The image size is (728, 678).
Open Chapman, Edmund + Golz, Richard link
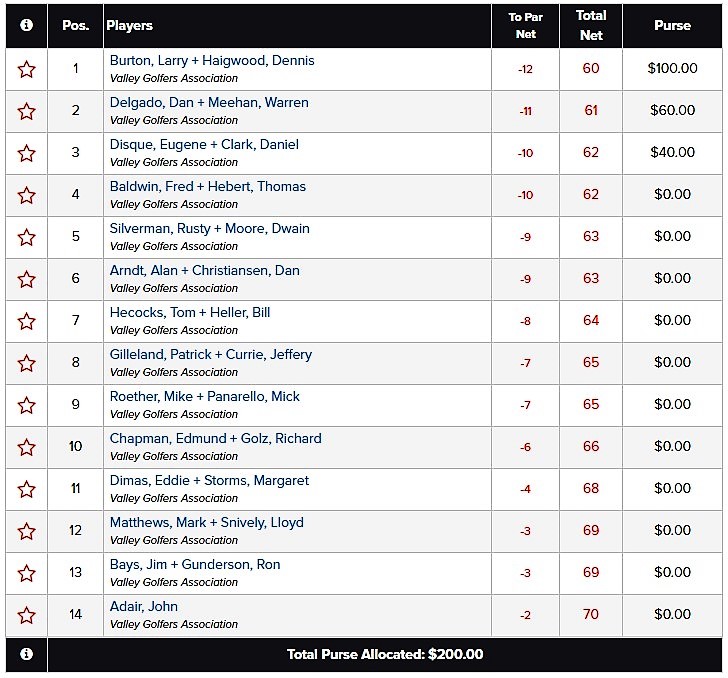[215, 438]
